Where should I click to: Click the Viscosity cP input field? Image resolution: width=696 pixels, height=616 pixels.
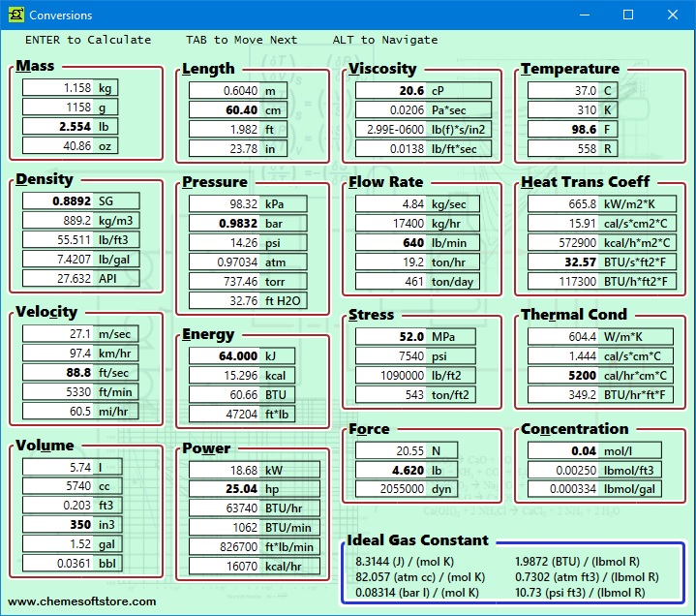click(x=391, y=90)
